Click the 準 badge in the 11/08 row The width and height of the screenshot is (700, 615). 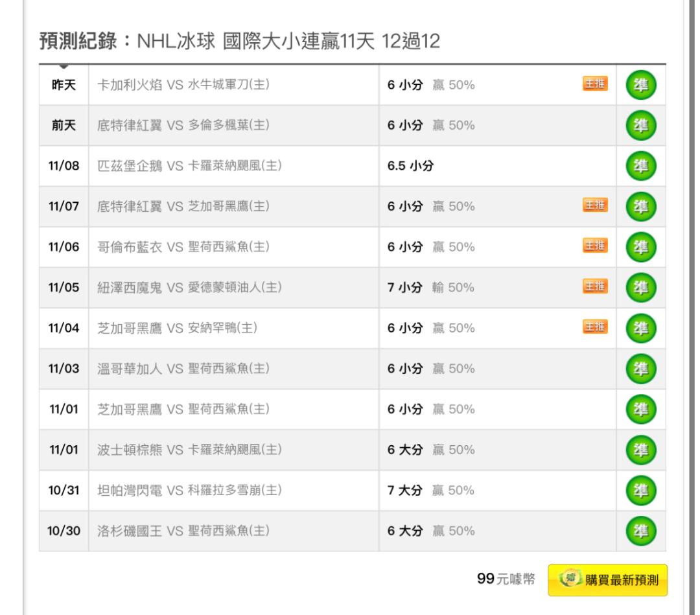click(x=640, y=166)
